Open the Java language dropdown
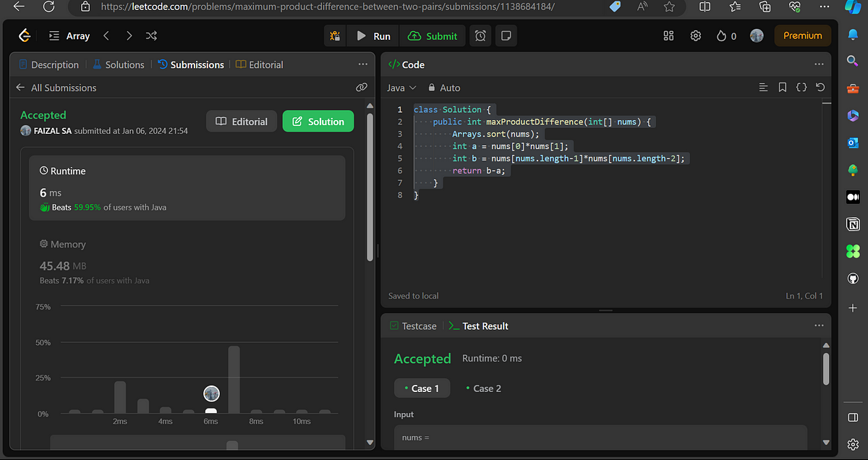Viewport: 868px width, 460px height. coord(402,88)
